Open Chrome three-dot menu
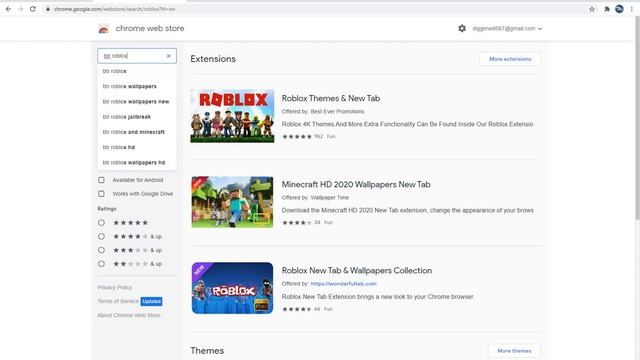 point(631,9)
